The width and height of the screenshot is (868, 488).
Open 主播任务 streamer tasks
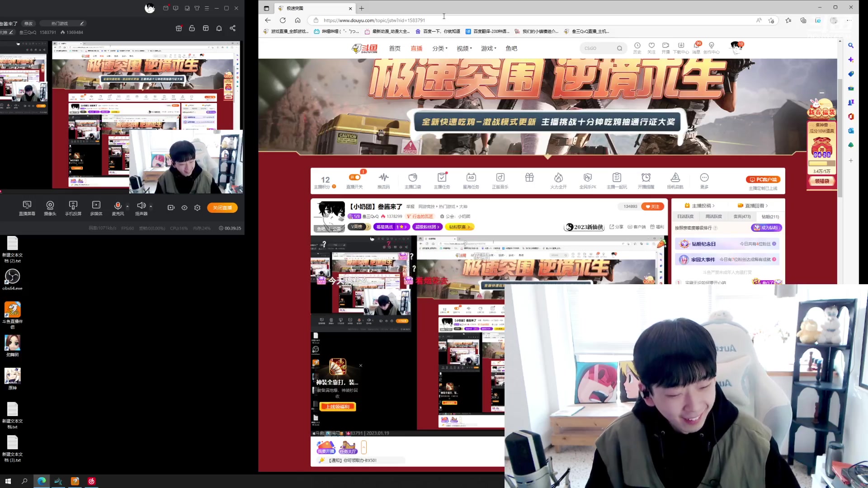click(442, 180)
